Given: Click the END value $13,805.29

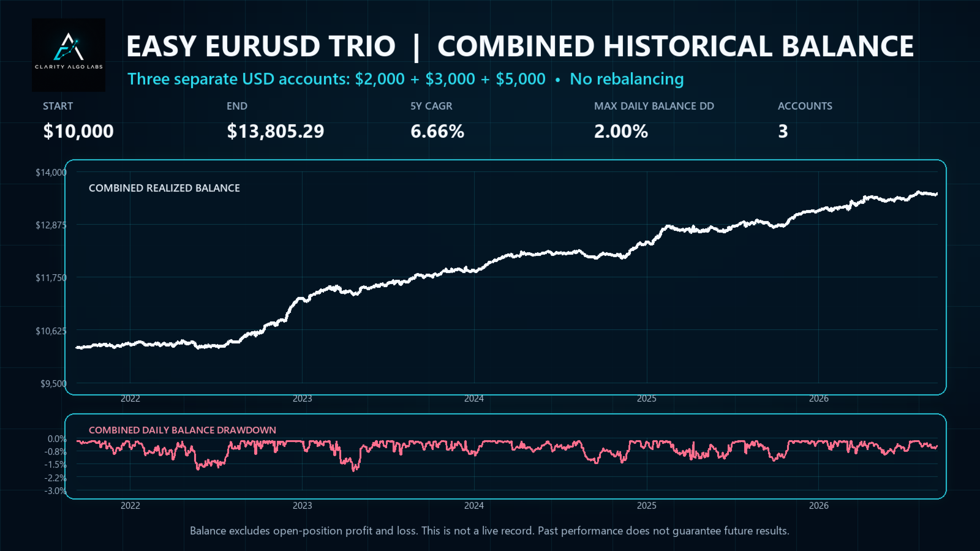Looking at the screenshot, I should (276, 131).
